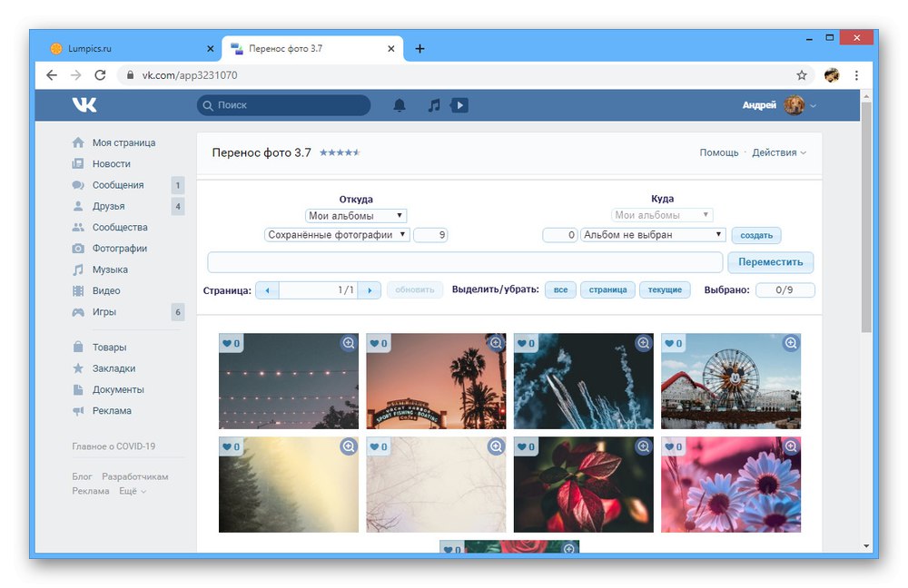Bookmark page with star icon

(x=802, y=74)
